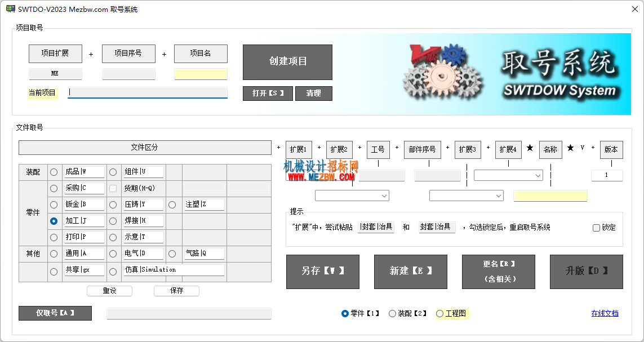
Task: Select the 打印|P radio button
Action: [x=54, y=237]
